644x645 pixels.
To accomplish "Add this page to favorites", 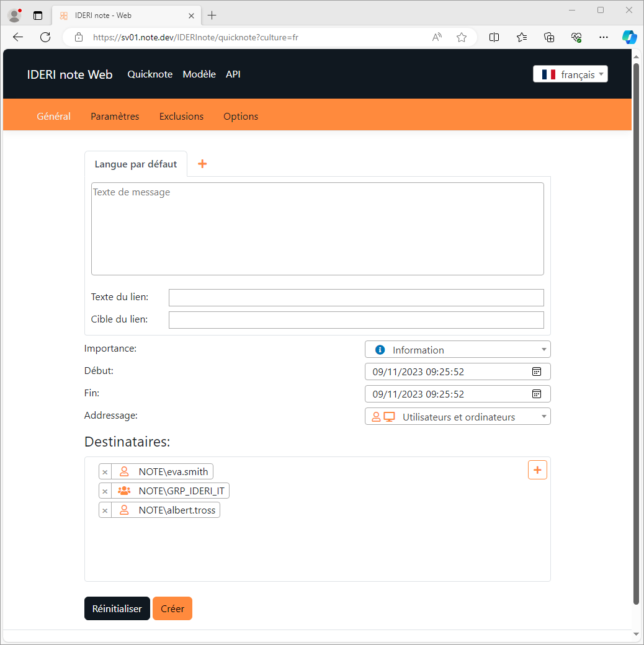I will tap(462, 37).
